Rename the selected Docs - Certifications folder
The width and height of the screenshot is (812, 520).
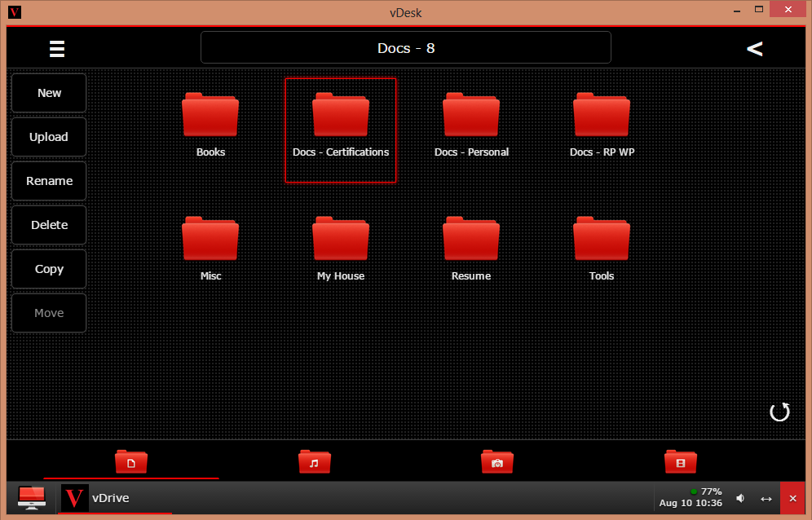[48, 180]
